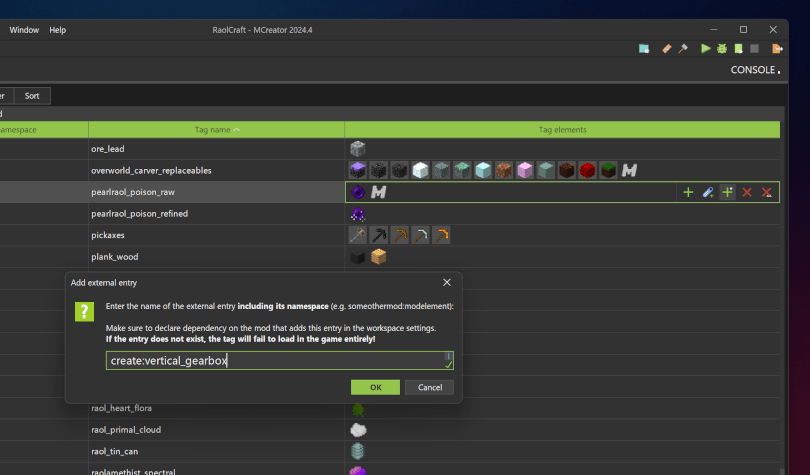The image size is (810, 475).
Task: Click the teal workspace folder toolbar icon
Action: click(644, 49)
